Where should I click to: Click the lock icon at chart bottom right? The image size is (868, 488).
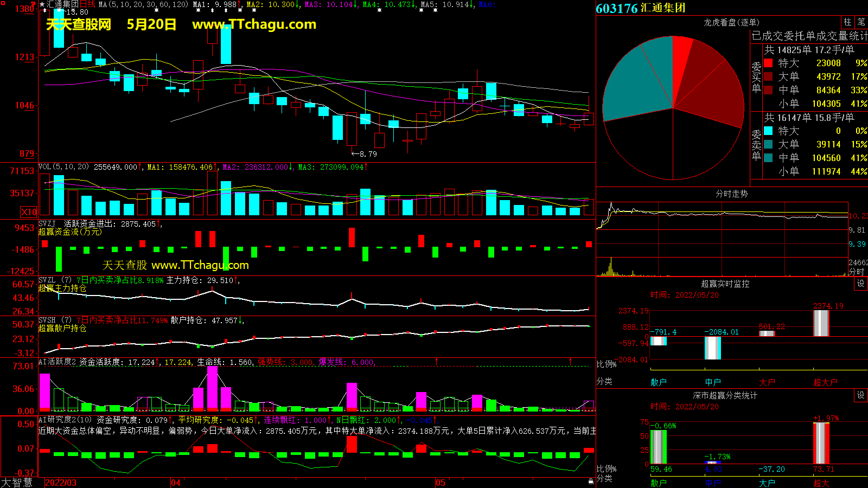tap(591, 481)
